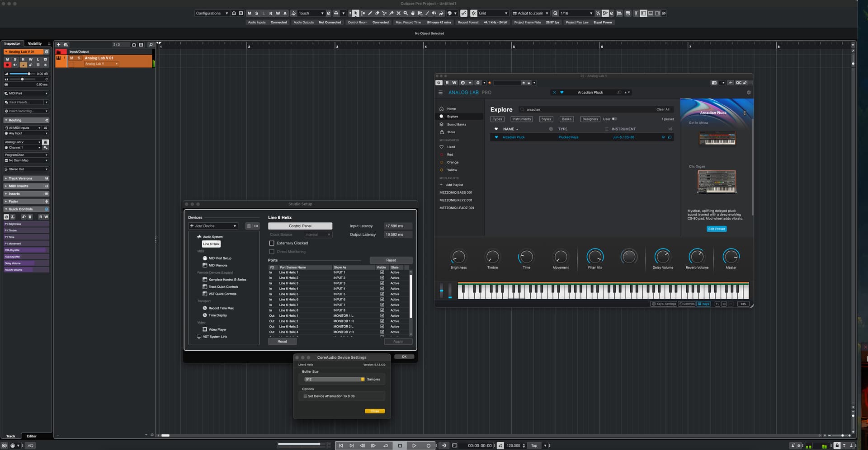This screenshot has height=450, width=868.
Task: Click the Add Track plus icon
Action: point(58,45)
